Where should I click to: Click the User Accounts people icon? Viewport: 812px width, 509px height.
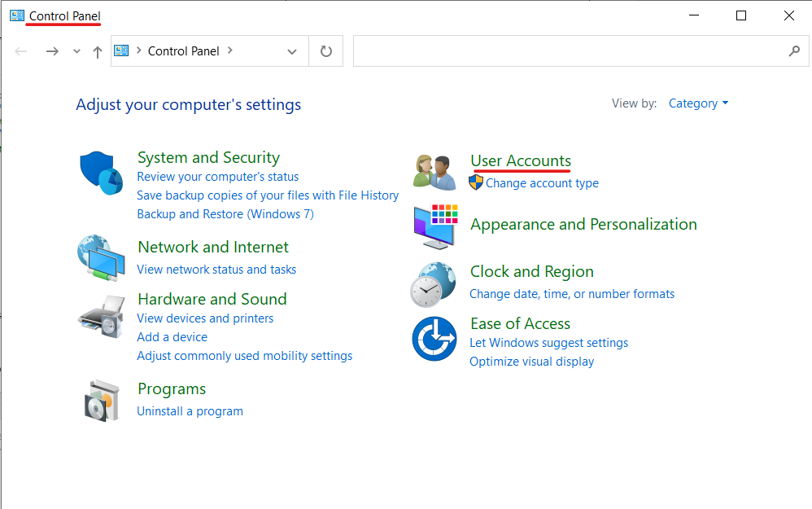(434, 172)
